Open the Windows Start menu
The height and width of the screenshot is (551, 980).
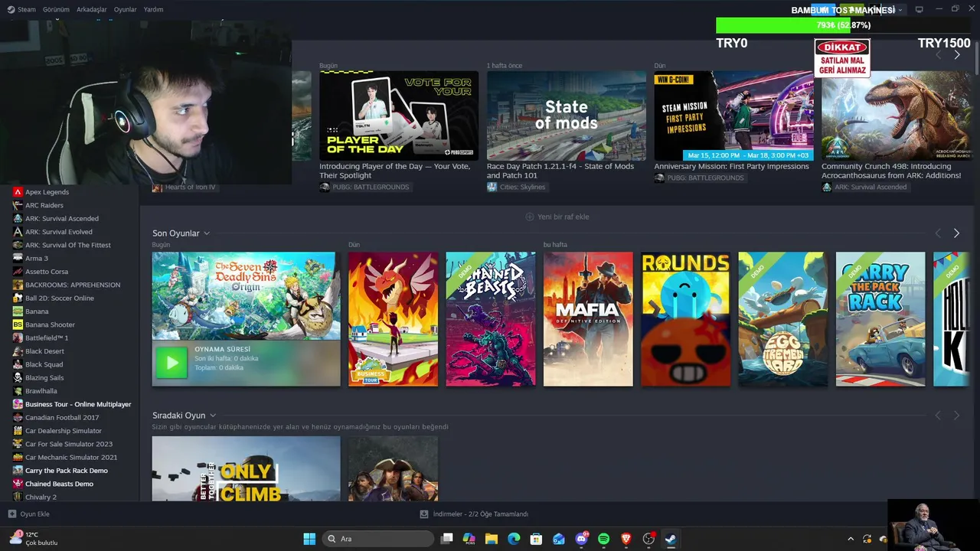click(309, 539)
